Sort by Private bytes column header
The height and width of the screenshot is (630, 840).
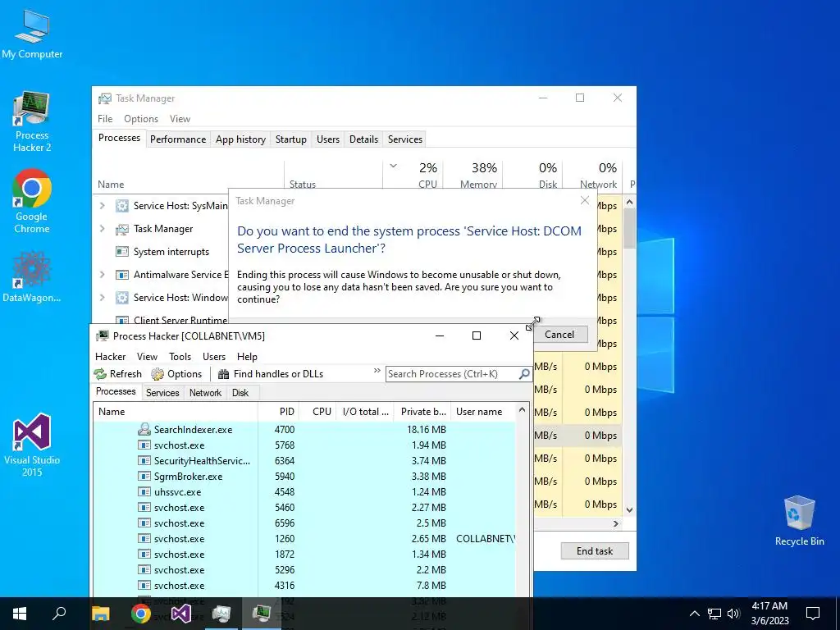pos(422,412)
